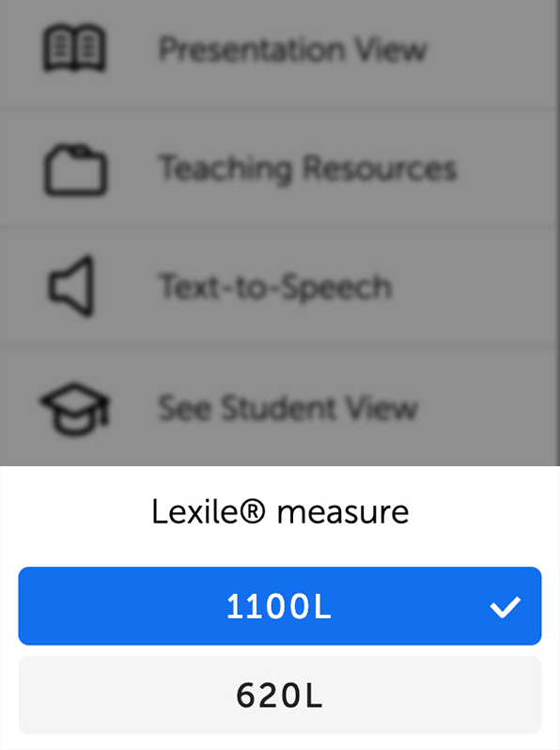Click the 1100L label text in blue button

click(x=279, y=606)
